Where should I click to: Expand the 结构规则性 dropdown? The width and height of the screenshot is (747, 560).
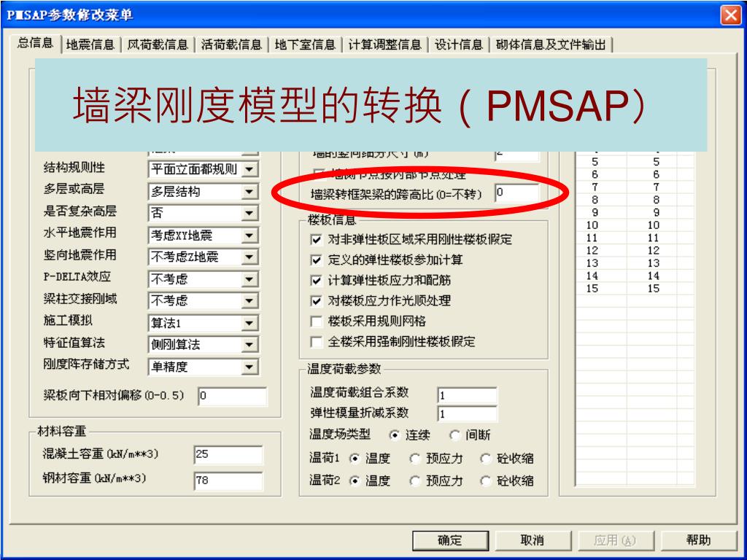tap(249, 169)
